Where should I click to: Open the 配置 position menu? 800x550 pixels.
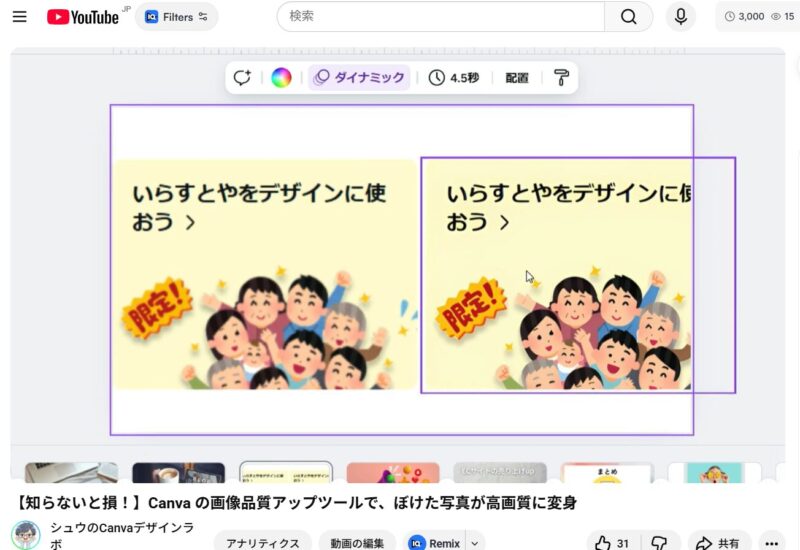point(517,78)
